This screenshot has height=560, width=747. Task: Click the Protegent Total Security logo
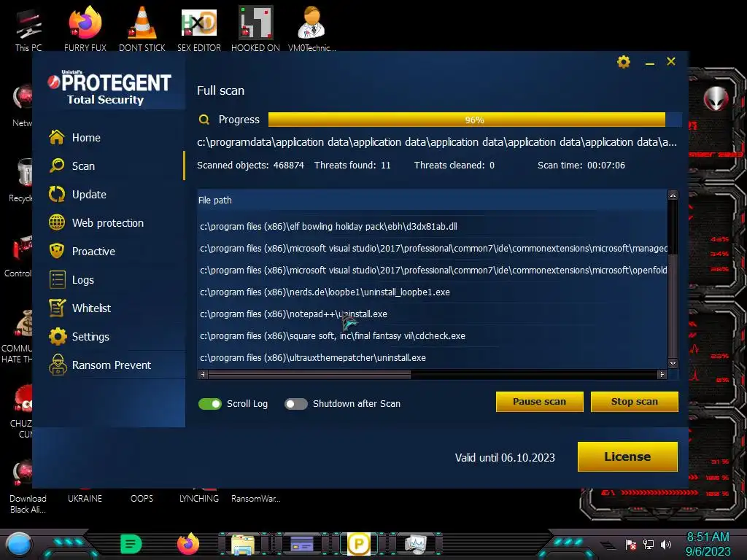pos(109,87)
